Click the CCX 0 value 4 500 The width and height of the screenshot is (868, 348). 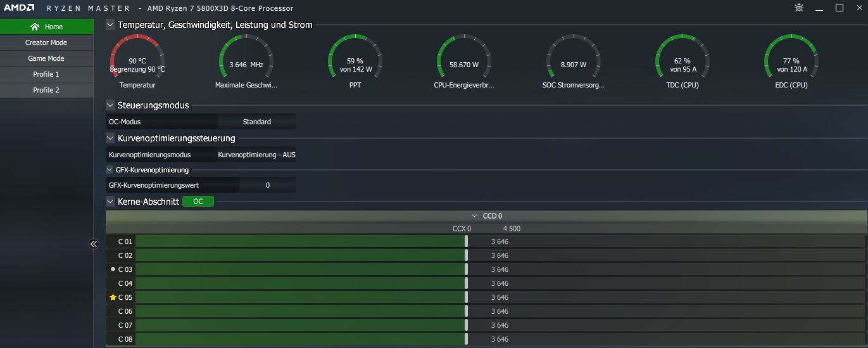pyautogui.click(x=512, y=229)
